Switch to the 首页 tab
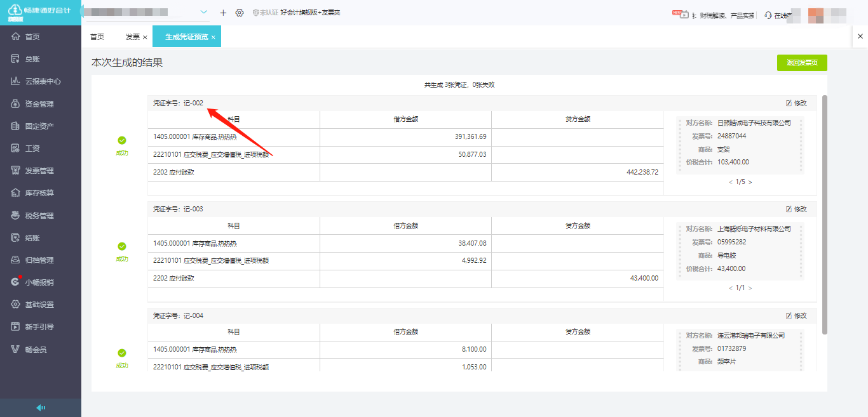 97,37
